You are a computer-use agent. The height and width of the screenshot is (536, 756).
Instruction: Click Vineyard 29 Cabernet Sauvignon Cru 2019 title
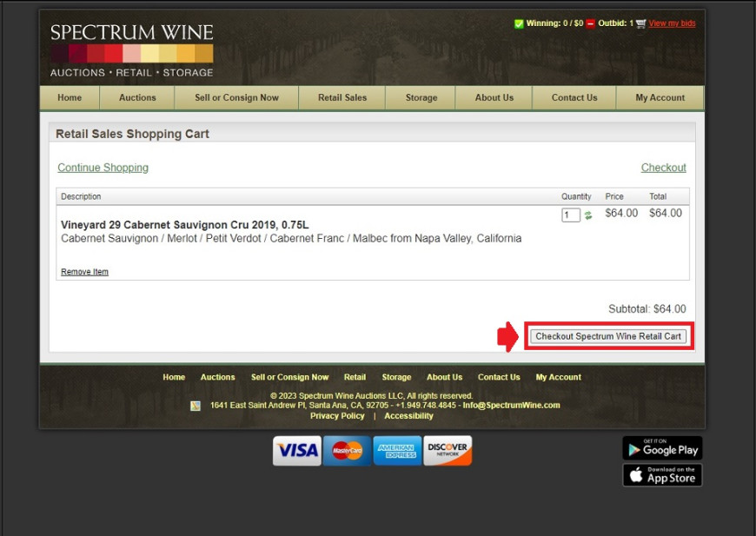point(185,225)
